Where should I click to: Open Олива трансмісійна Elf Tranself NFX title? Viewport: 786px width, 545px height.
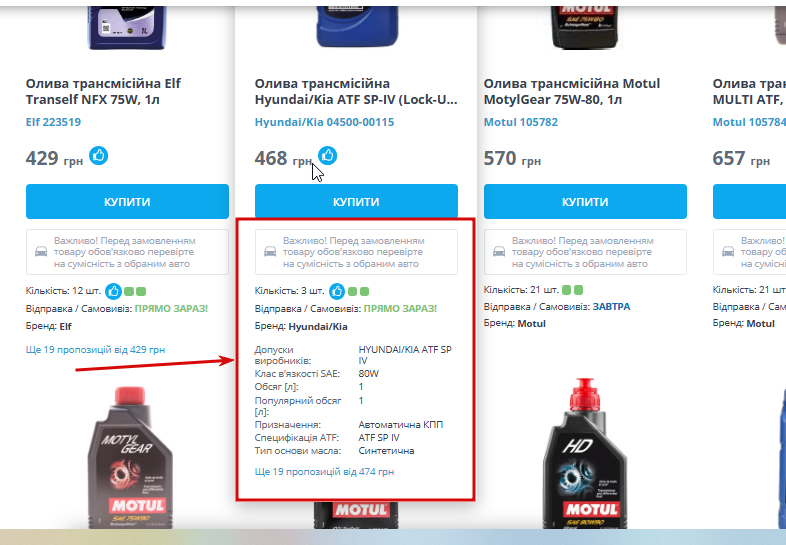pos(103,91)
